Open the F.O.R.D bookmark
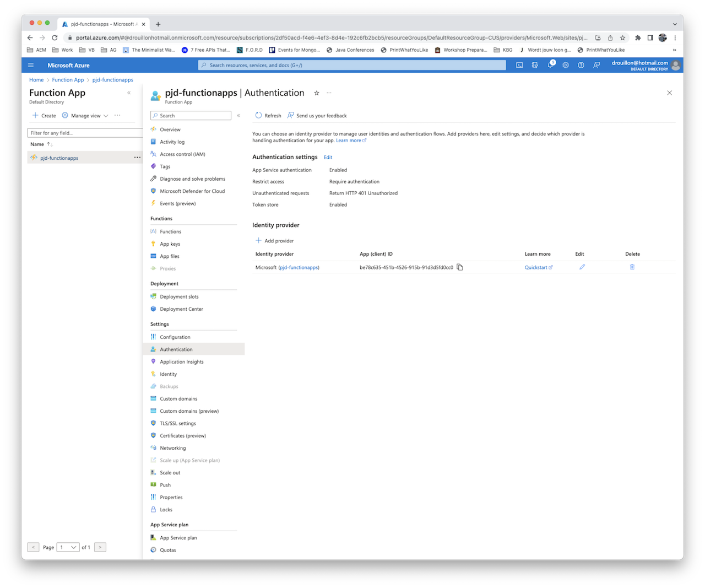This screenshot has height=588, width=705. tap(250, 50)
